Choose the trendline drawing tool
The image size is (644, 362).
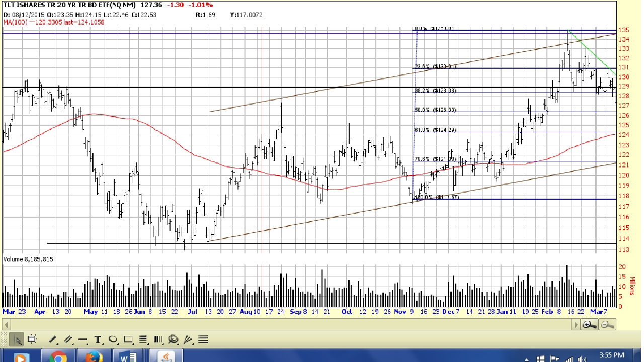coord(53,339)
